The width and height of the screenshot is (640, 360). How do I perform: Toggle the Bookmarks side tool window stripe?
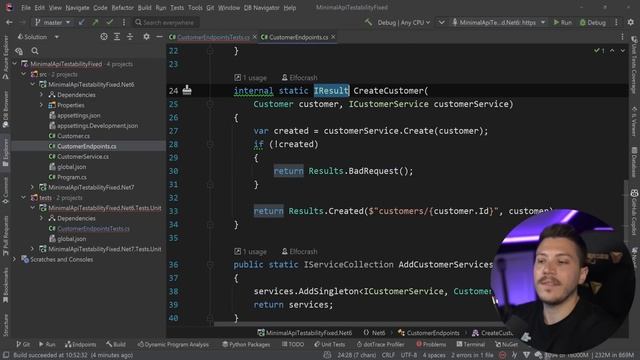(x=5, y=285)
